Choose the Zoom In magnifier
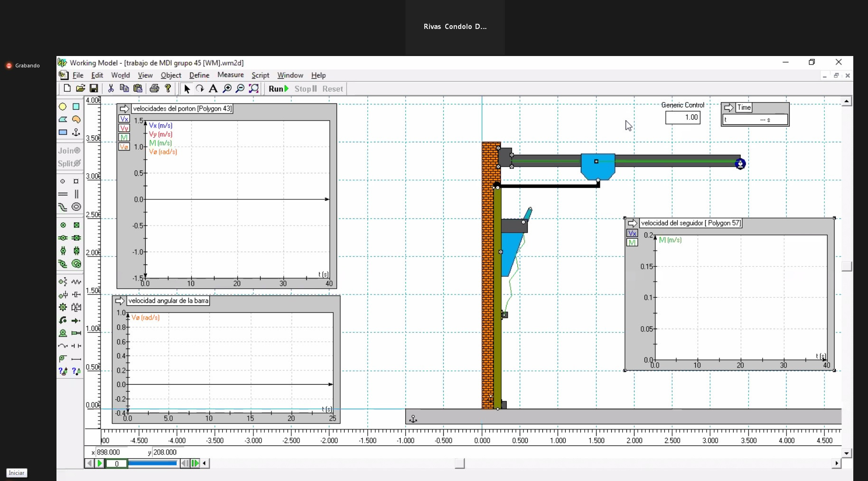 (x=227, y=89)
